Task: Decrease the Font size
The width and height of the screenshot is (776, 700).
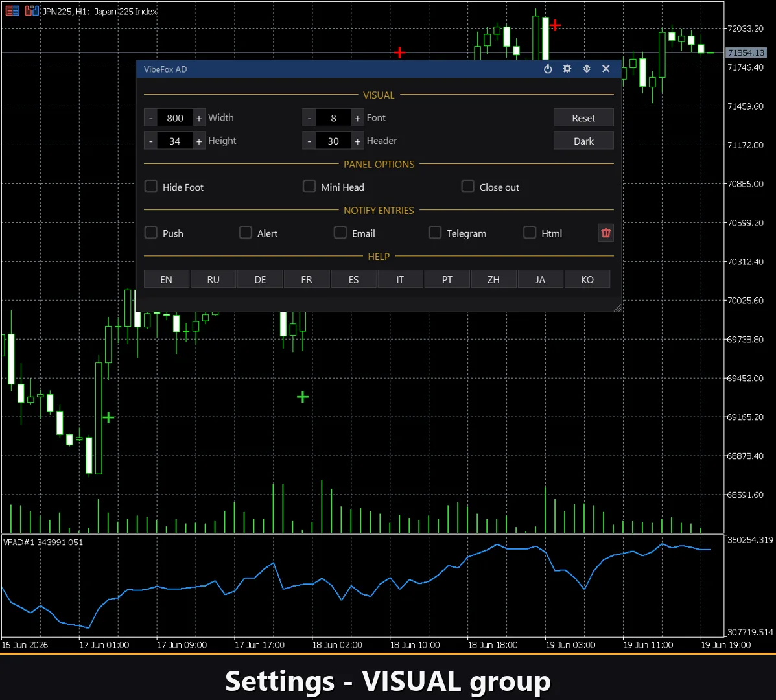Action: 309,118
